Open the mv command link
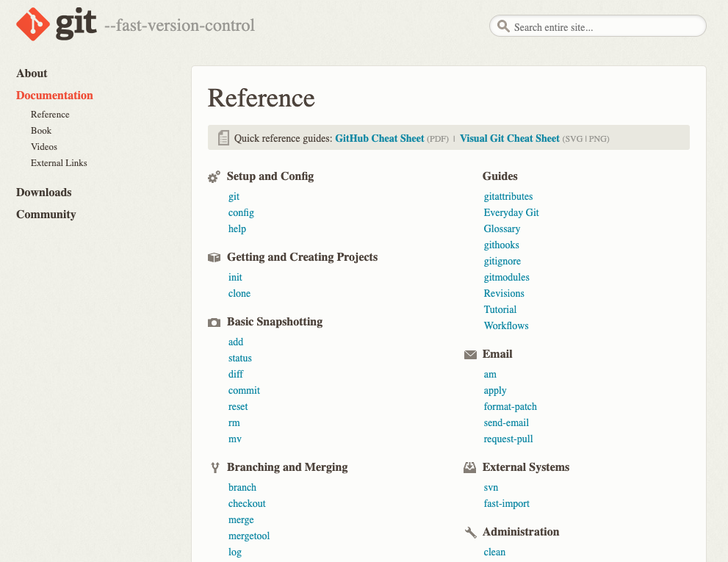The image size is (728, 562). [234, 439]
